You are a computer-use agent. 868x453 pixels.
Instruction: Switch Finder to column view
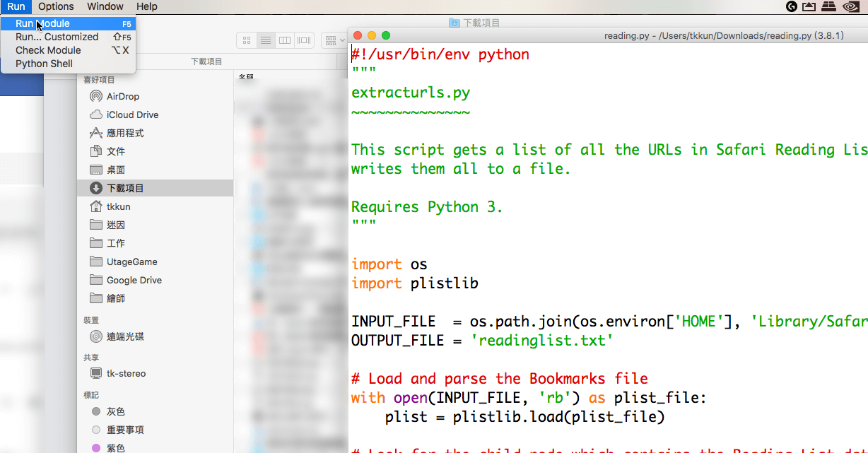pos(285,40)
